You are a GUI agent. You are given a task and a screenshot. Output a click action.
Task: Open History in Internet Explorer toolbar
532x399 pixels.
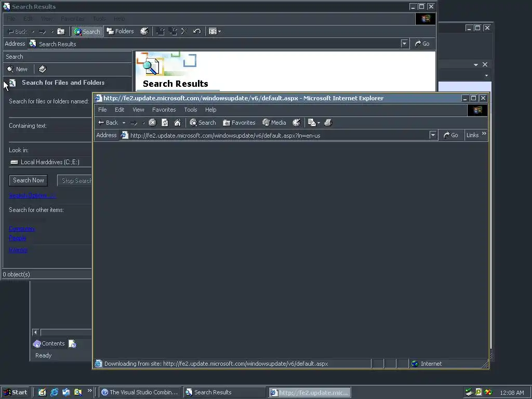[x=297, y=123]
